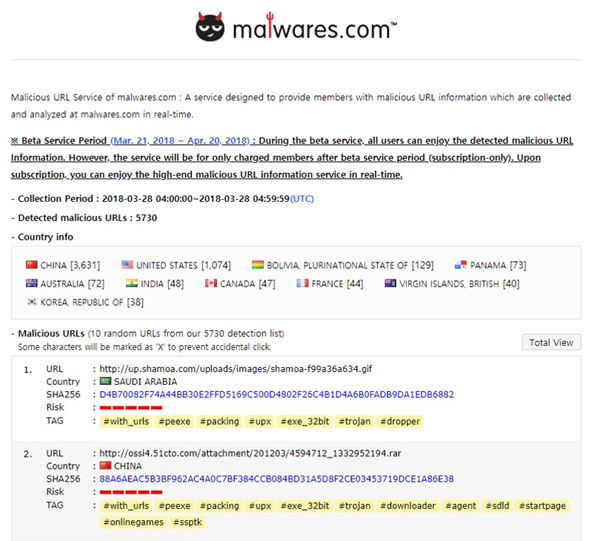This screenshot has width=590, height=541.
Task: Open the Total View button
Action: tap(551, 342)
